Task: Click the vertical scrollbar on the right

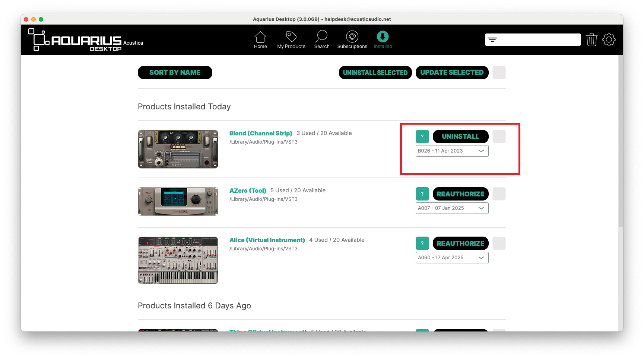Action: [621, 141]
